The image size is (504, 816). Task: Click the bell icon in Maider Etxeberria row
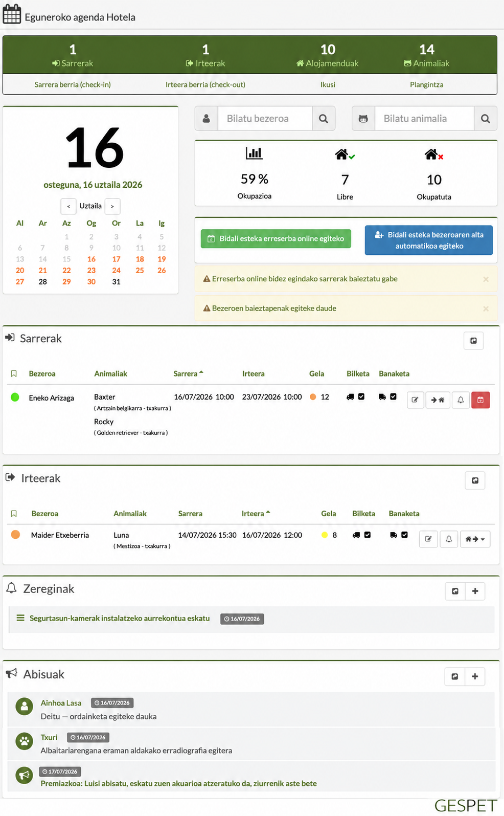(x=449, y=539)
